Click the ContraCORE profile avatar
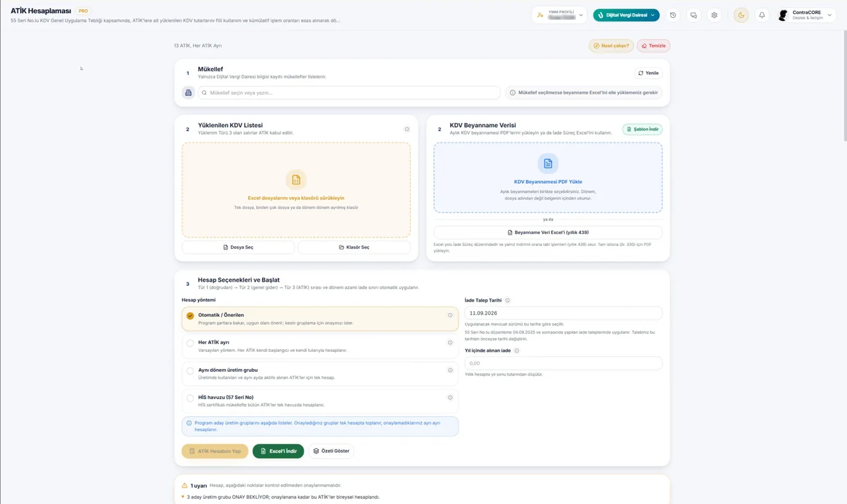This screenshot has width=847, height=504. click(x=783, y=15)
